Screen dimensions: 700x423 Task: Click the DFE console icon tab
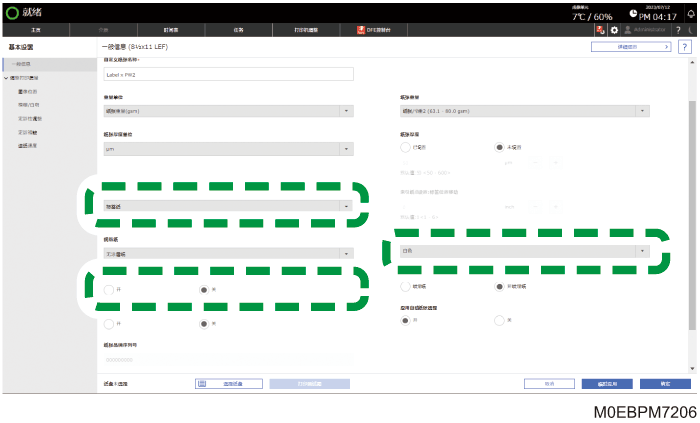coord(374,30)
